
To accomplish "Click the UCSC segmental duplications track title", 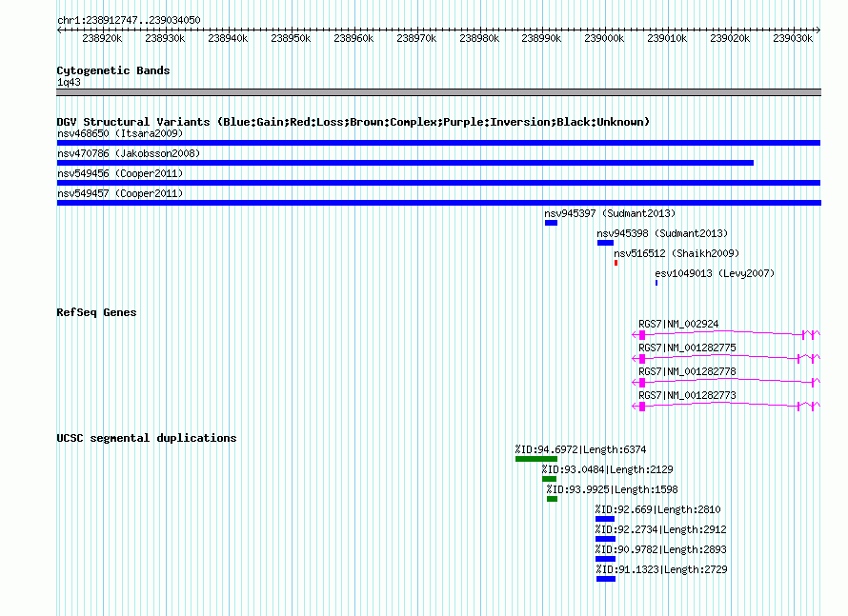I will 147,438.
